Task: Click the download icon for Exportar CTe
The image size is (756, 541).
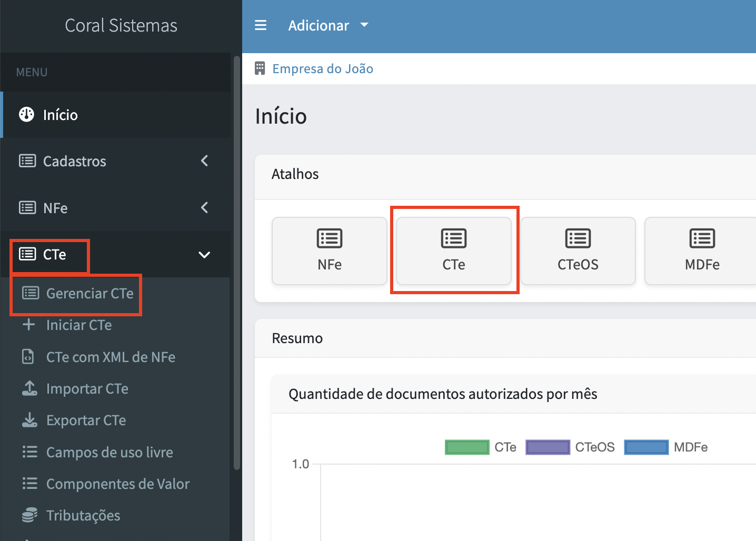Action: pos(29,420)
